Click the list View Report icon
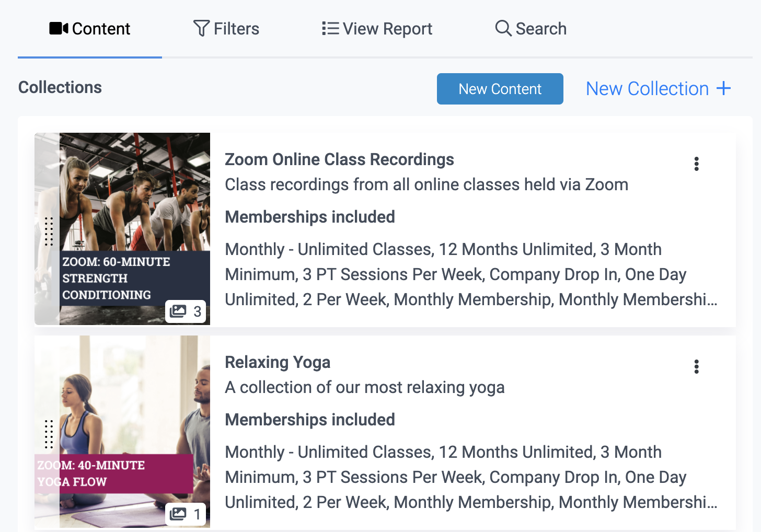 click(x=330, y=28)
